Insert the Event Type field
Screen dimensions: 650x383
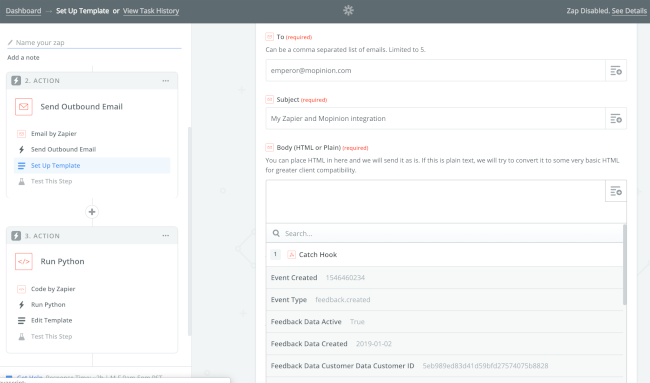[444, 300]
